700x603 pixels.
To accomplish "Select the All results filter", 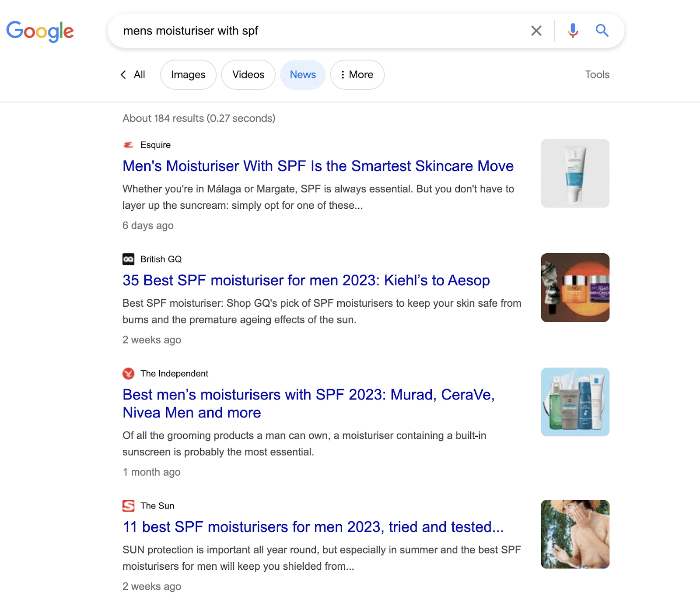I will tap(138, 74).
